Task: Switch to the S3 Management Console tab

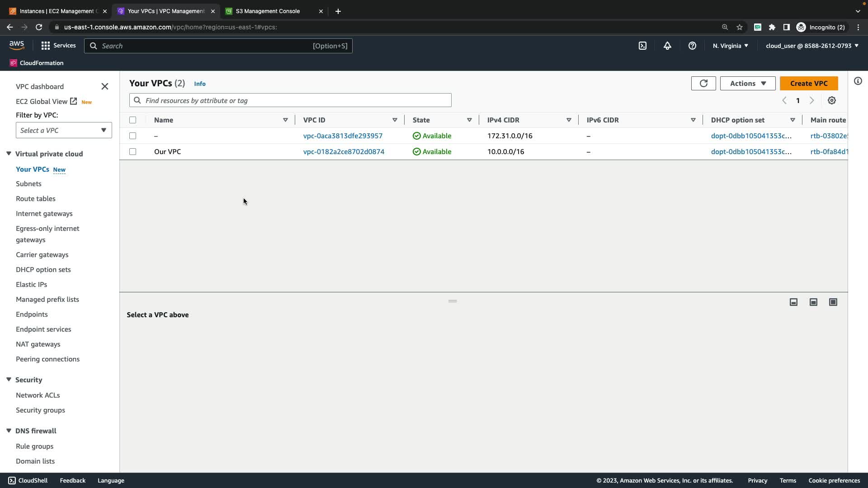Action: (x=268, y=11)
